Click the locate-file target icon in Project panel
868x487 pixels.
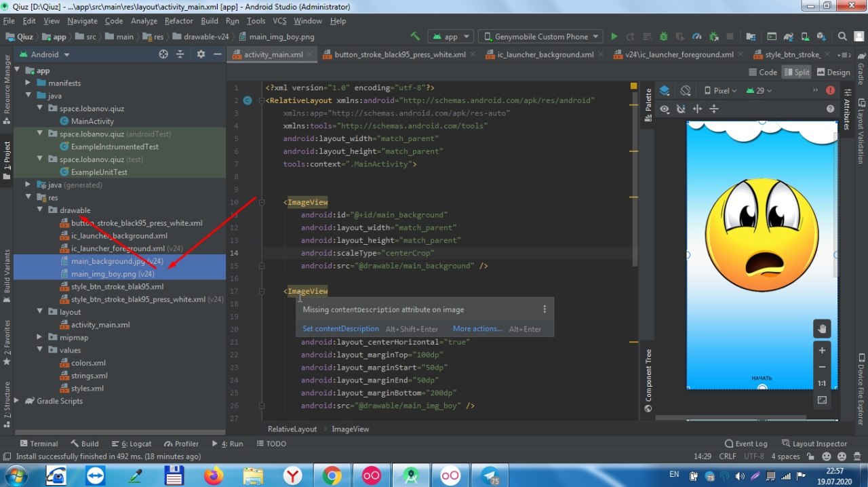[163, 54]
